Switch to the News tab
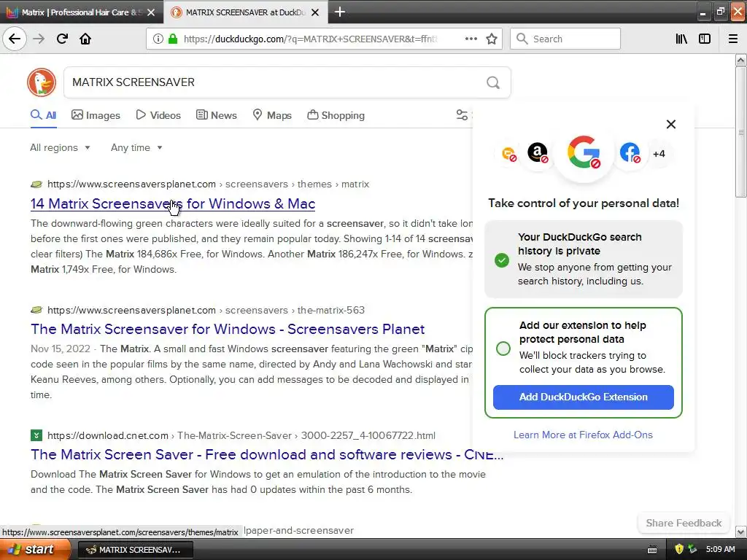Screen dimensions: 747x560 pyautogui.click(x=216, y=115)
